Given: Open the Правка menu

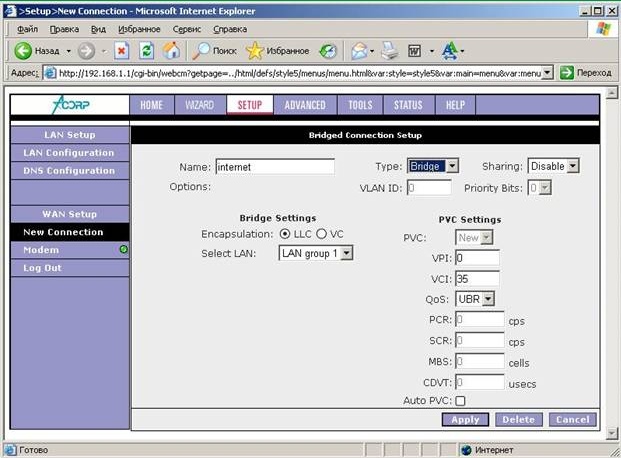Looking at the screenshot, I should coord(64,29).
